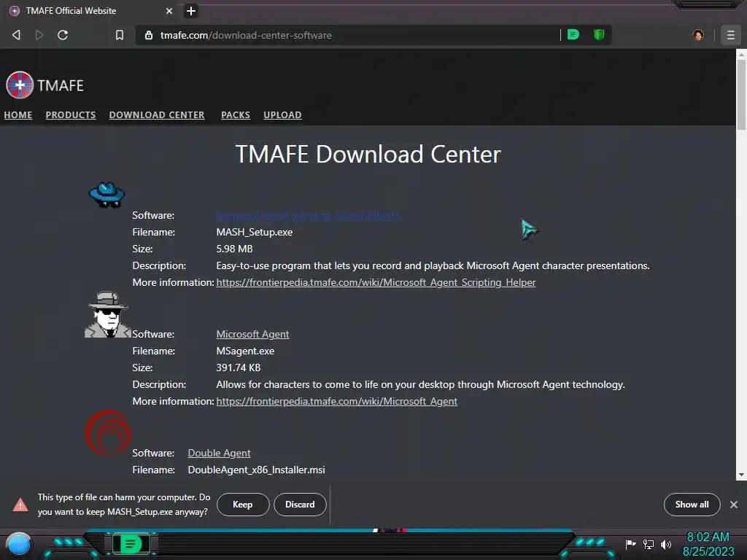Select the TMAFE Official Website tab
This screenshot has height=560, width=747.
pos(90,10)
